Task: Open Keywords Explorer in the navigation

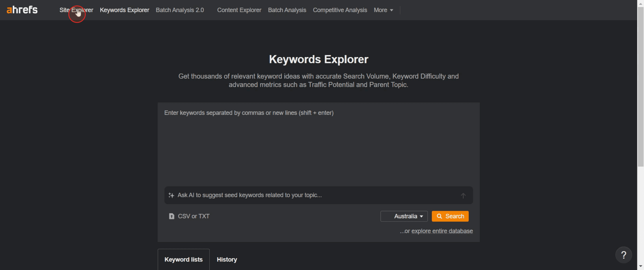Action: click(125, 10)
